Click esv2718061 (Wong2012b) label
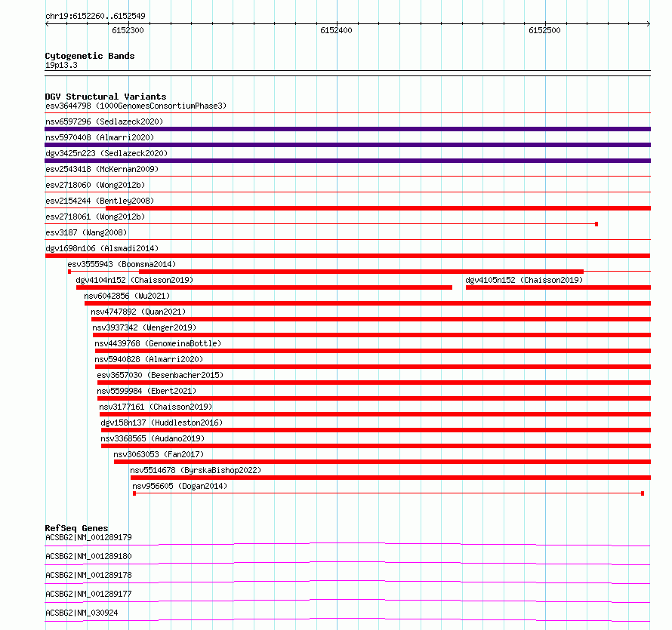Screen dimensions: 672x630 coord(95,217)
